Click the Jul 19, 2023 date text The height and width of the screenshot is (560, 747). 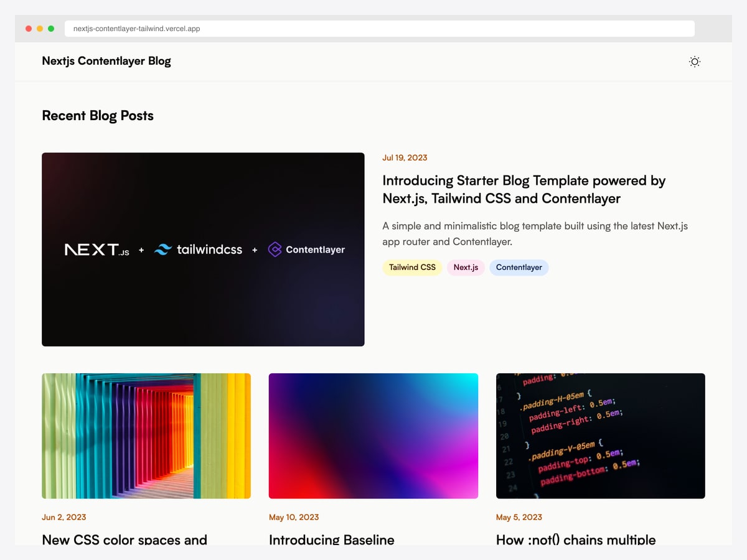405,157
